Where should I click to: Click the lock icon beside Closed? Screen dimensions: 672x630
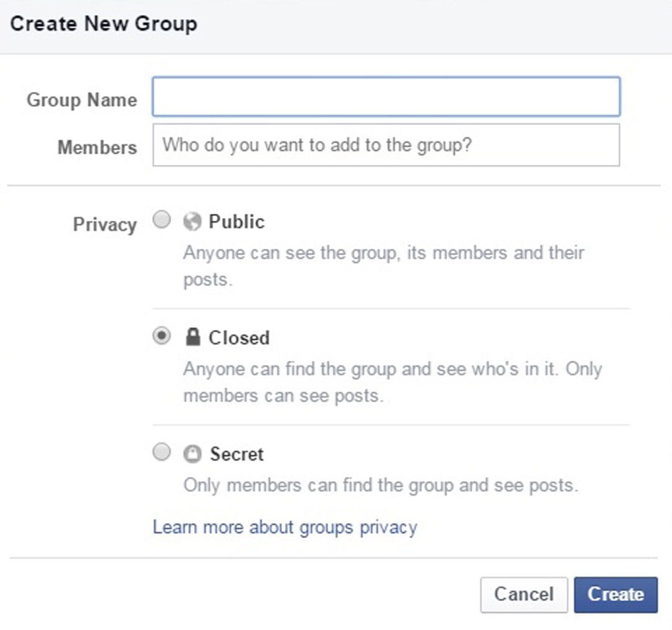point(193,337)
